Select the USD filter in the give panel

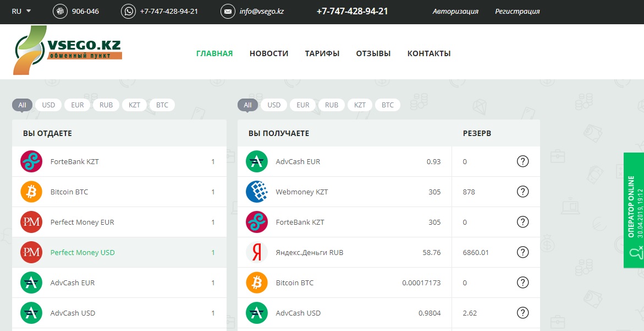click(48, 105)
